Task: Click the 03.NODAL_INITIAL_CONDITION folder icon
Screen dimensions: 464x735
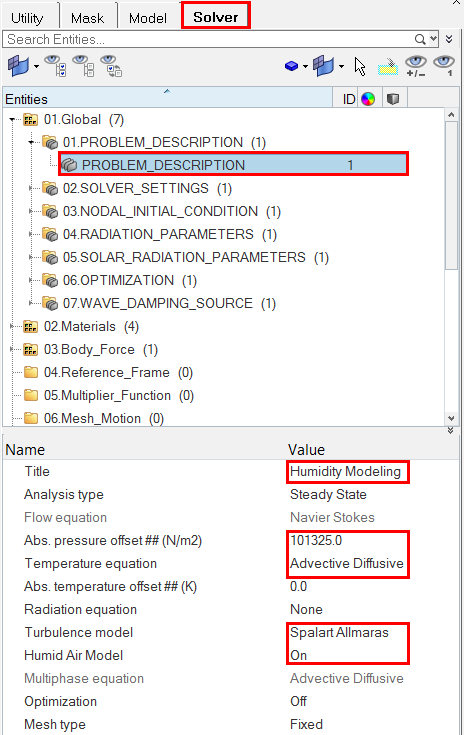Action: (50, 211)
